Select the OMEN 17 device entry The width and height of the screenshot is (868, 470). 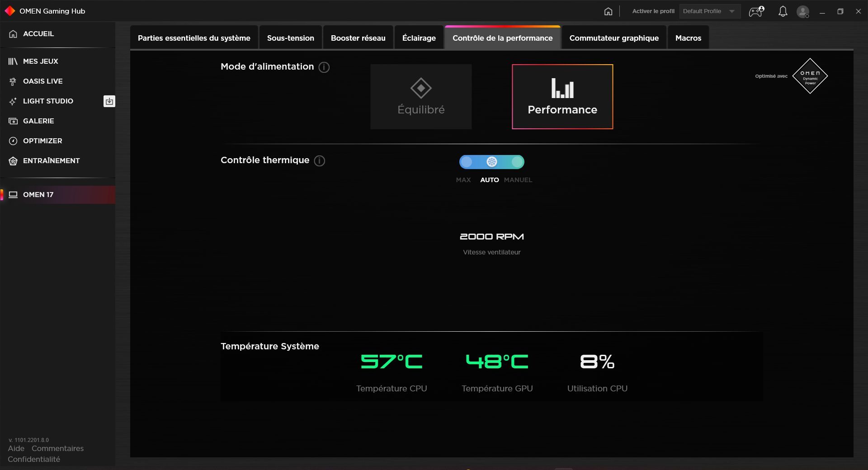coord(57,195)
